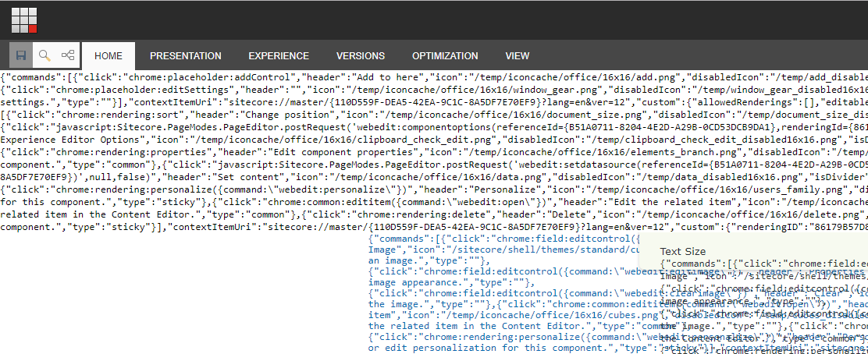Select the VERSIONS ribbon tab
This screenshot has width=868, height=354.
click(x=361, y=56)
